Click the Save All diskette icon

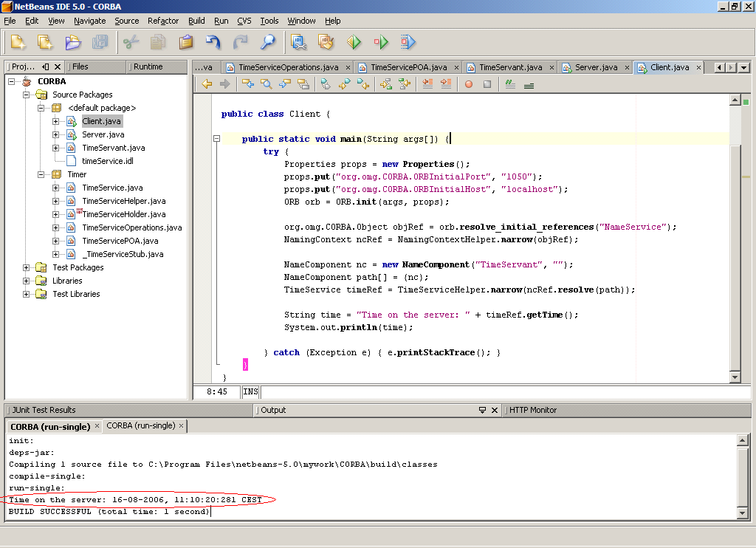click(x=100, y=42)
